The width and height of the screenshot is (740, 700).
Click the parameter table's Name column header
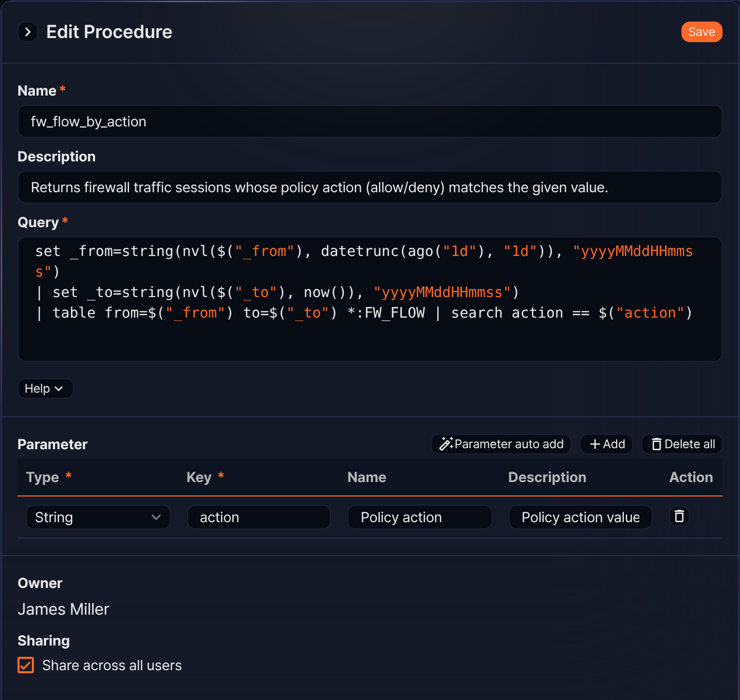click(367, 477)
